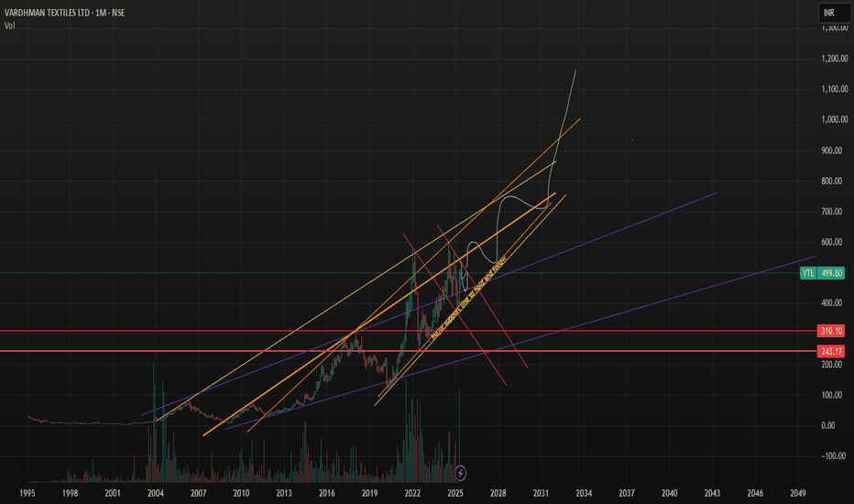Click the 2004 year label on time axis
Screen dimensions: 854x504
point(155,493)
